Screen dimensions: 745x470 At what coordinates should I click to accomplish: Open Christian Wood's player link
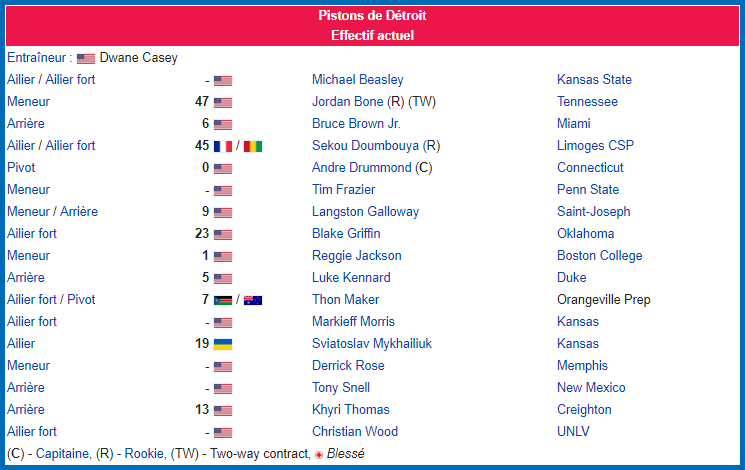pos(355,432)
